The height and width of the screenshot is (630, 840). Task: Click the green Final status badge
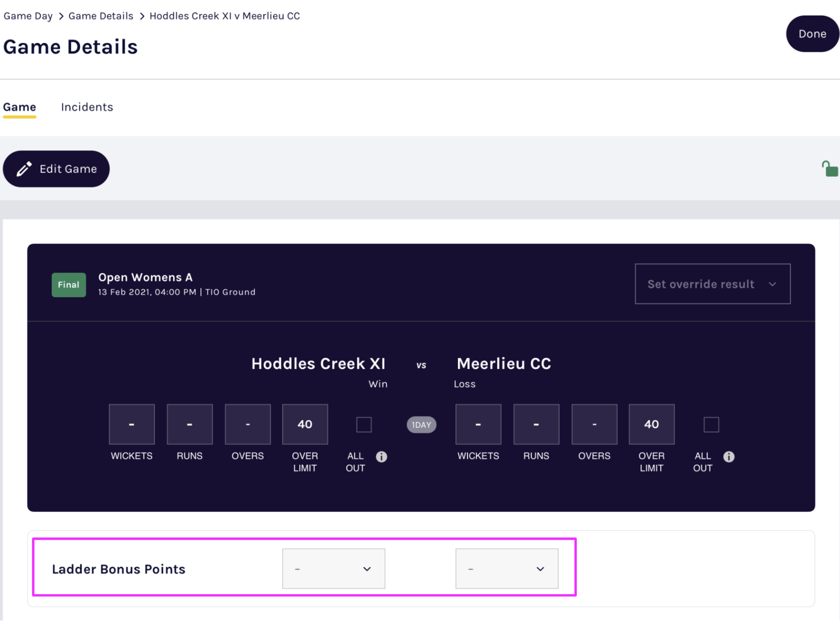click(69, 285)
